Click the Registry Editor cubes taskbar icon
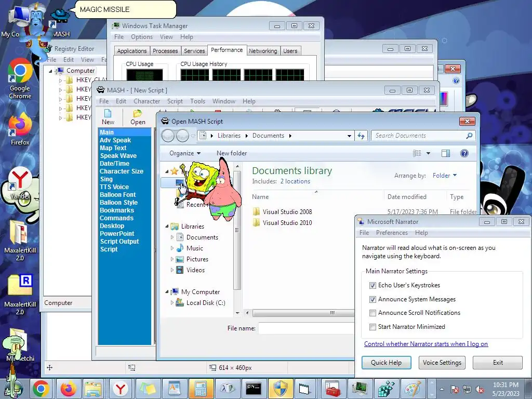 tap(386, 389)
